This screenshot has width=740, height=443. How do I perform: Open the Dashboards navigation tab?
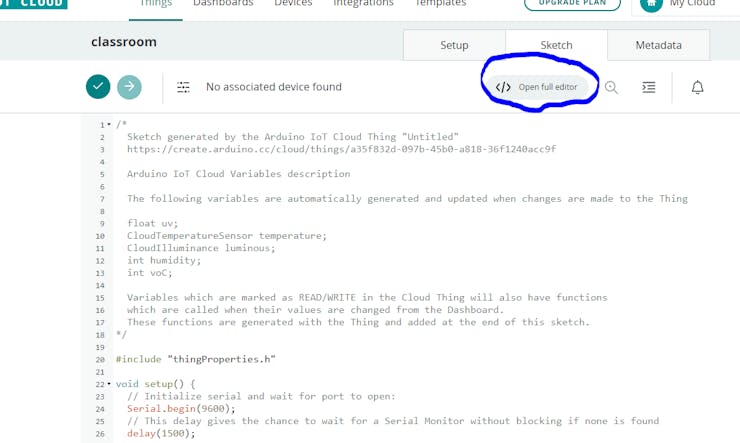223,4
